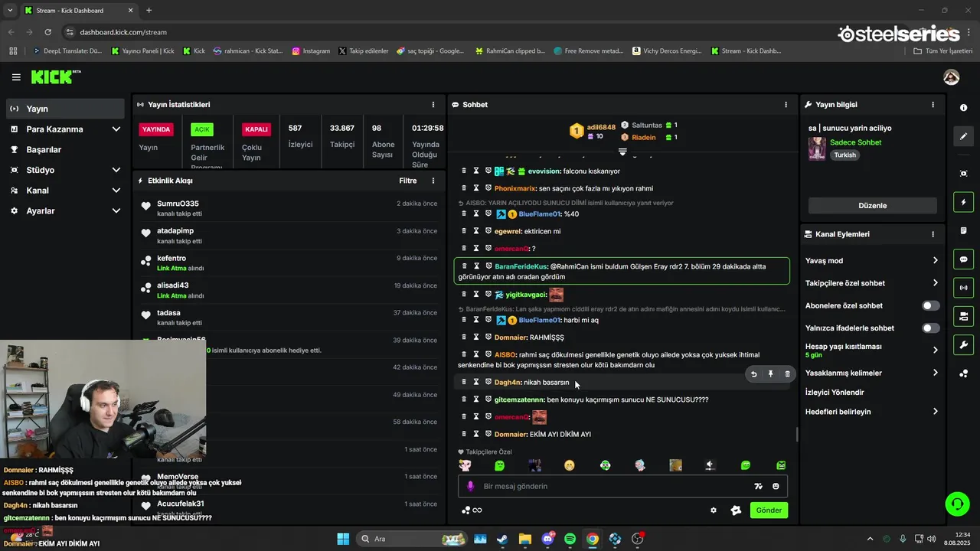Expand the Ayarlar sidebar section
The height and width of the screenshot is (551, 980).
64,210
